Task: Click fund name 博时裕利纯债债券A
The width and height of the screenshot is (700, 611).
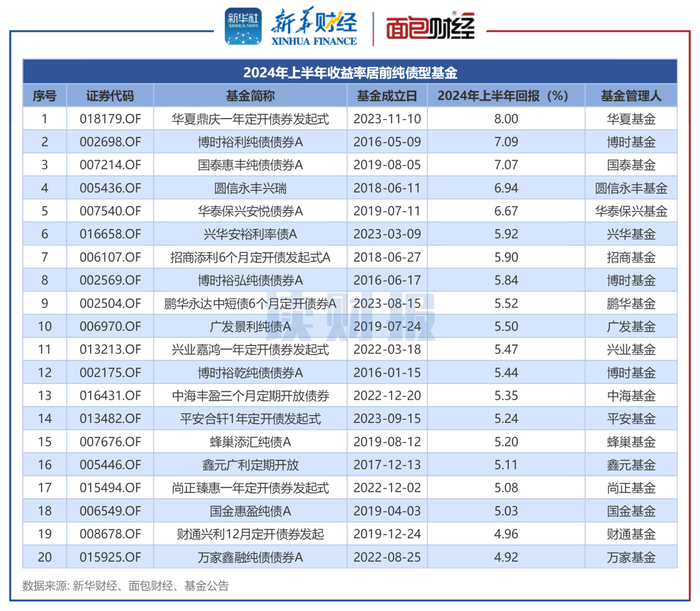Action: click(250, 142)
